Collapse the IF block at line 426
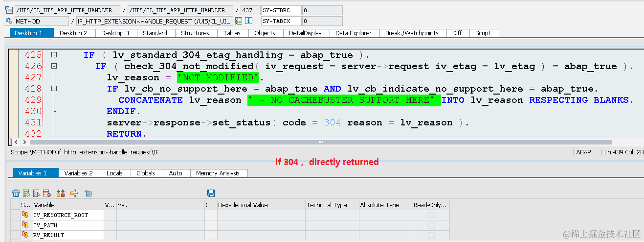 point(54,66)
